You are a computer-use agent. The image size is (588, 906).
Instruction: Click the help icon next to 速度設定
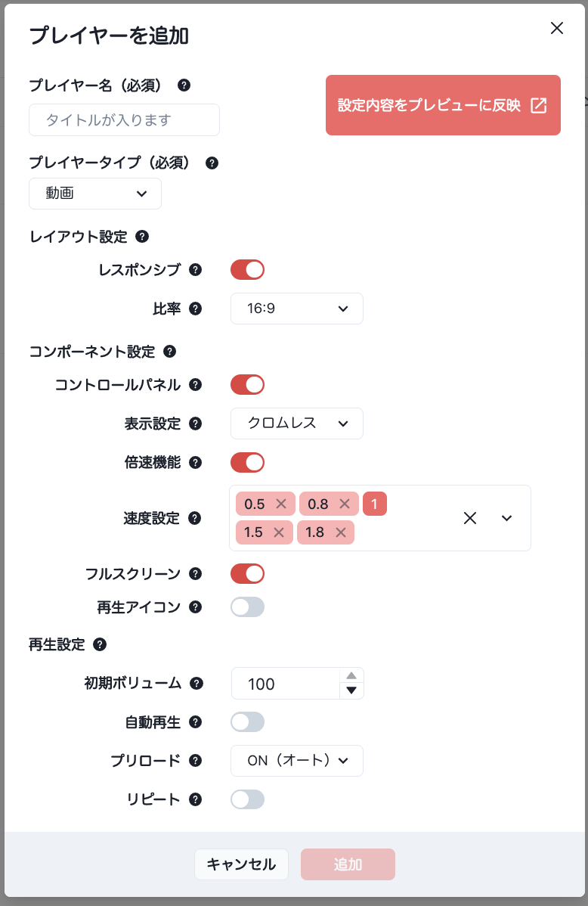pyautogui.click(x=196, y=520)
